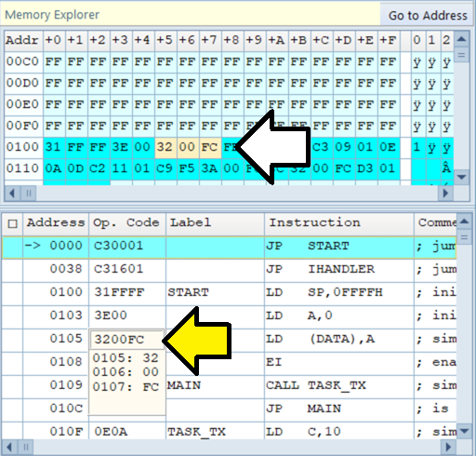
Task: Click byte C3 in row 0100
Action: [322, 147]
